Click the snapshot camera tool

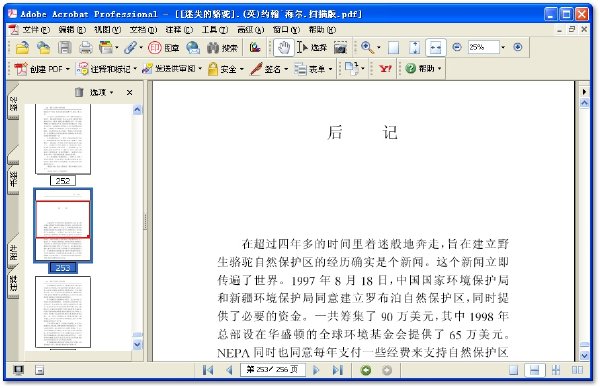pos(340,48)
